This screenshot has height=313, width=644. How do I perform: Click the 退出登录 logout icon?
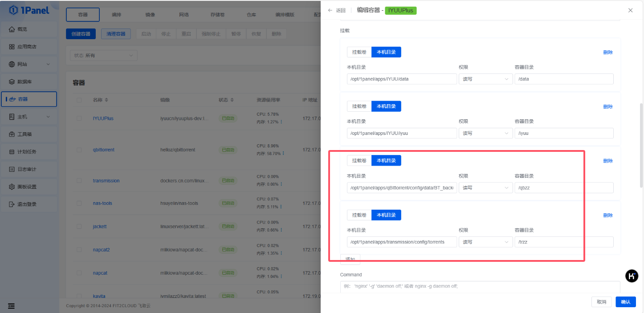point(12,204)
